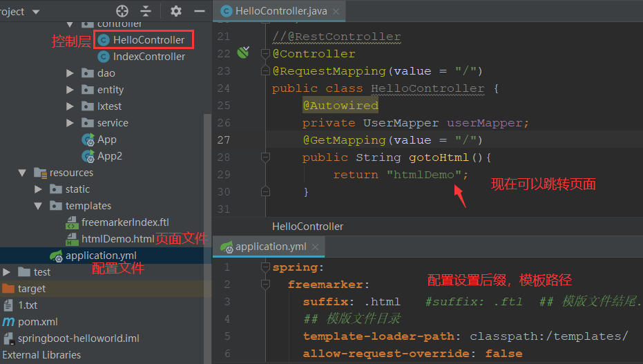Viewport: 643px width, 364px height.
Task: Click the htmlDemo.html file icon
Action: tap(72, 239)
